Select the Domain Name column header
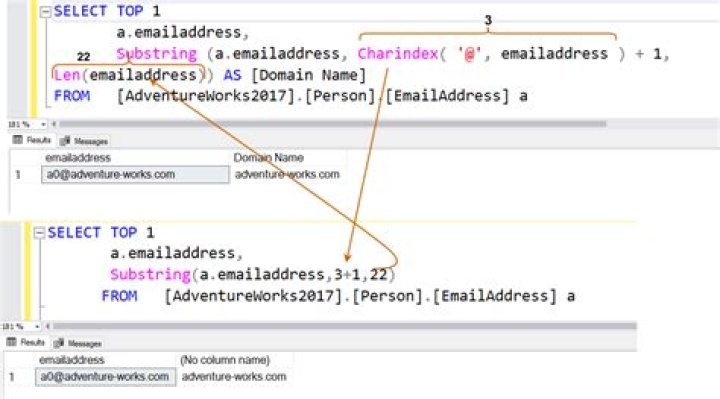The width and height of the screenshot is (720, 399). coord(269,158)
